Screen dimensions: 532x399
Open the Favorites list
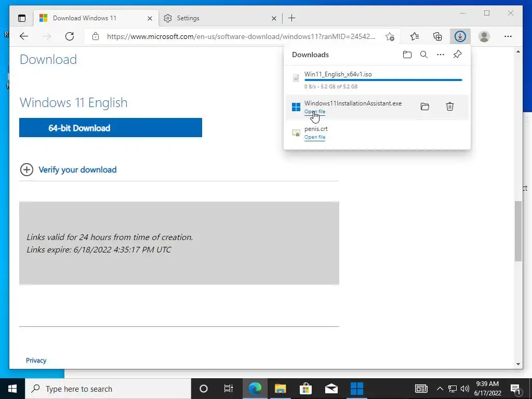(414, 36)
